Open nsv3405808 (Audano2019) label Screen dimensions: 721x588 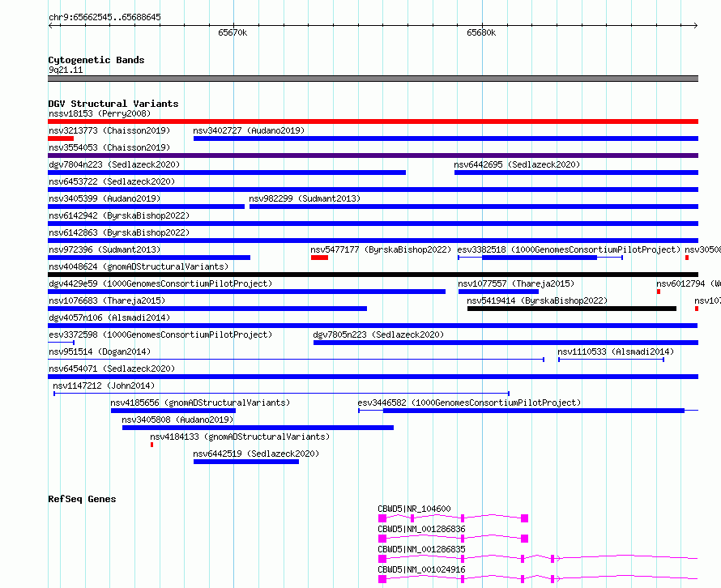[177, 420]
